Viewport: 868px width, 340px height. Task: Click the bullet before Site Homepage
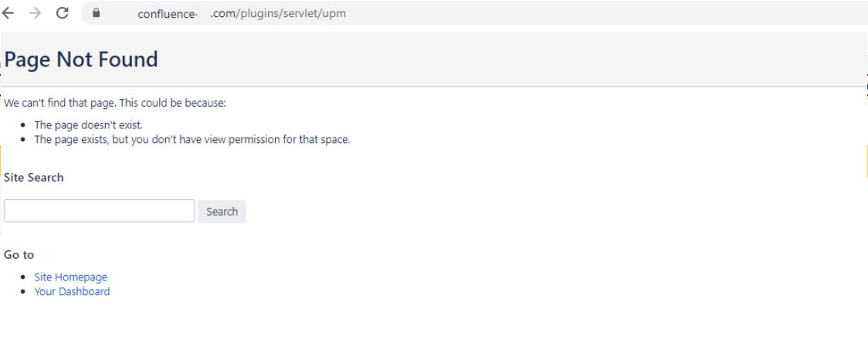[x=22, y=277]
